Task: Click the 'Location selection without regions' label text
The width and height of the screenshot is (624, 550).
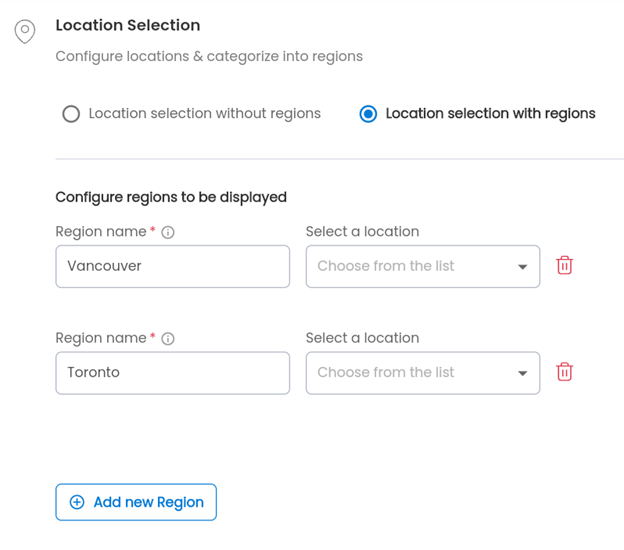Action: [x=205, y=113]
